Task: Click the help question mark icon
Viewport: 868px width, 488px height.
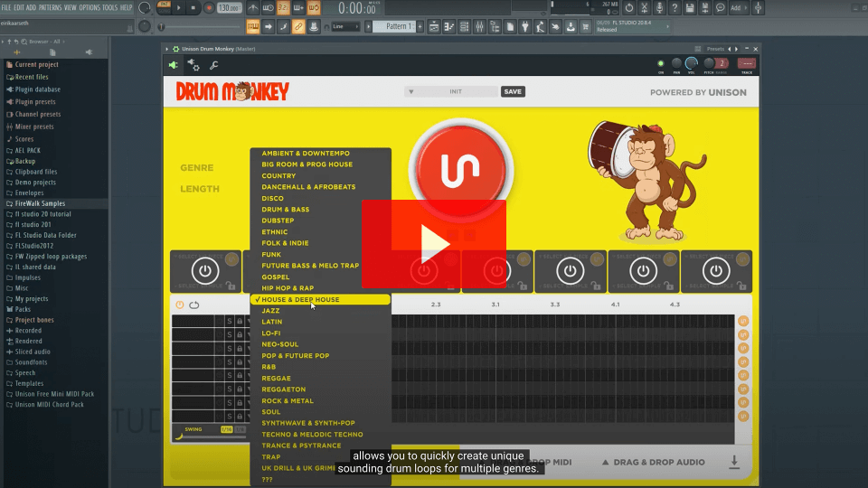Action: click(x=675, y=8)
